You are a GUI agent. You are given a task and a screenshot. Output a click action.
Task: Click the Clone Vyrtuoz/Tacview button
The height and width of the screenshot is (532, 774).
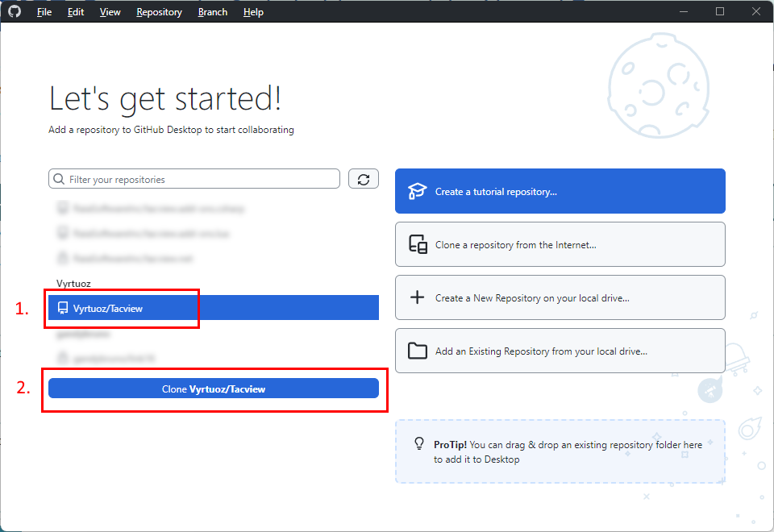[213, 389]
